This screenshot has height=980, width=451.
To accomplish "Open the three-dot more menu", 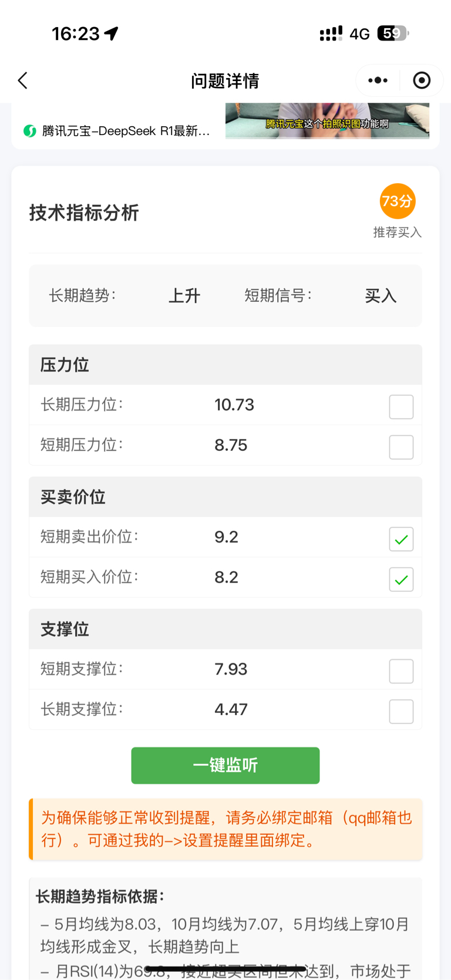I will [x=378, y=80].
